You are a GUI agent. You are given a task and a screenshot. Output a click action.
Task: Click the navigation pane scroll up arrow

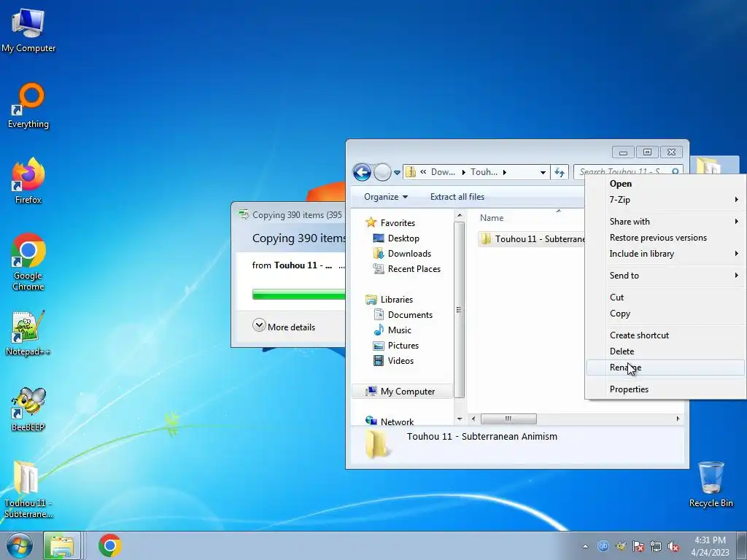[460, 215]
